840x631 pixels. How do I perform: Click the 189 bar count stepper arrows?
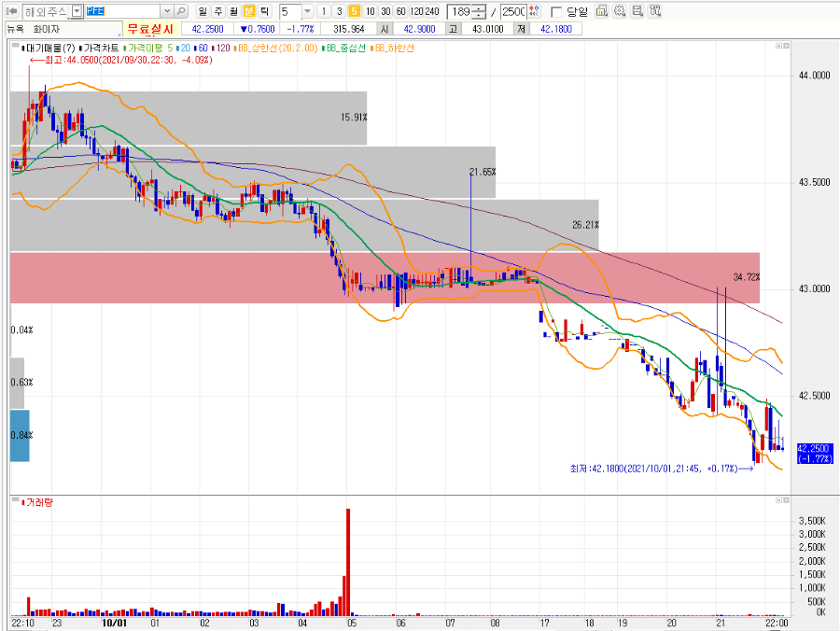pos(480,11)
